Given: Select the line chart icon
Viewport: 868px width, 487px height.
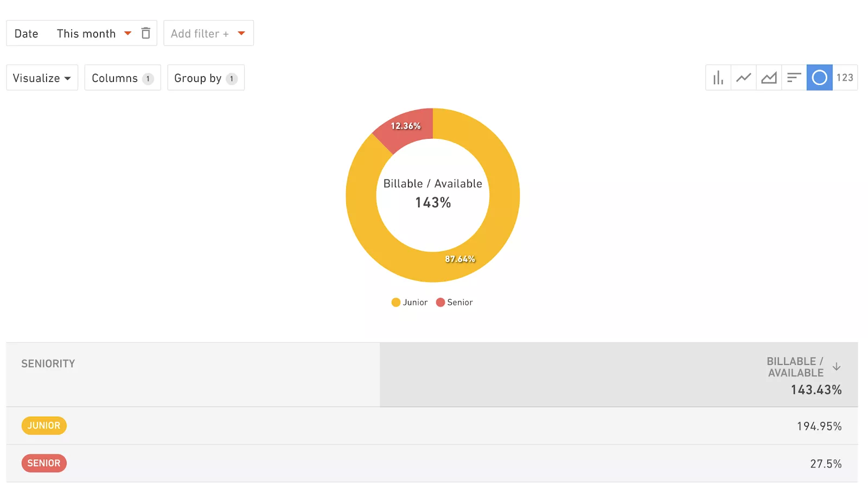Looking at the screenshot, I should tap(743, 78).
